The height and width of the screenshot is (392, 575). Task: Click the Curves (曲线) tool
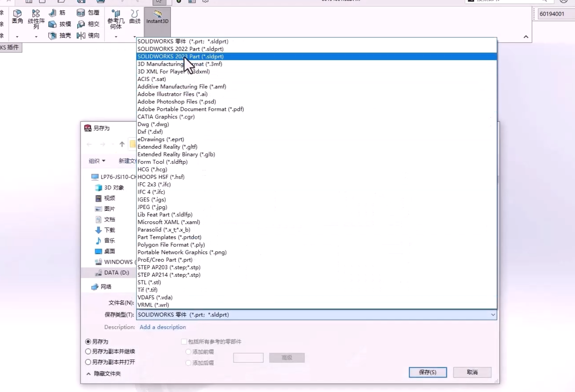(135, 17)
